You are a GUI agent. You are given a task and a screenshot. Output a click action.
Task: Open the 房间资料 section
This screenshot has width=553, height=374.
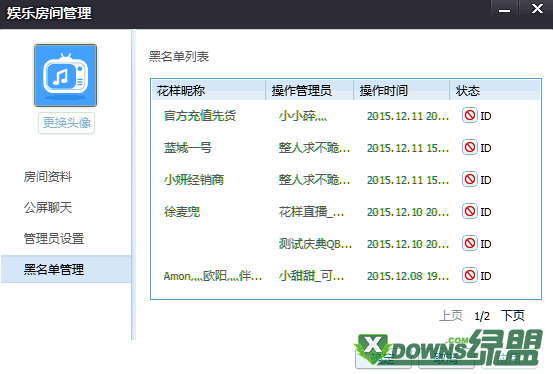tap(48, 176)
